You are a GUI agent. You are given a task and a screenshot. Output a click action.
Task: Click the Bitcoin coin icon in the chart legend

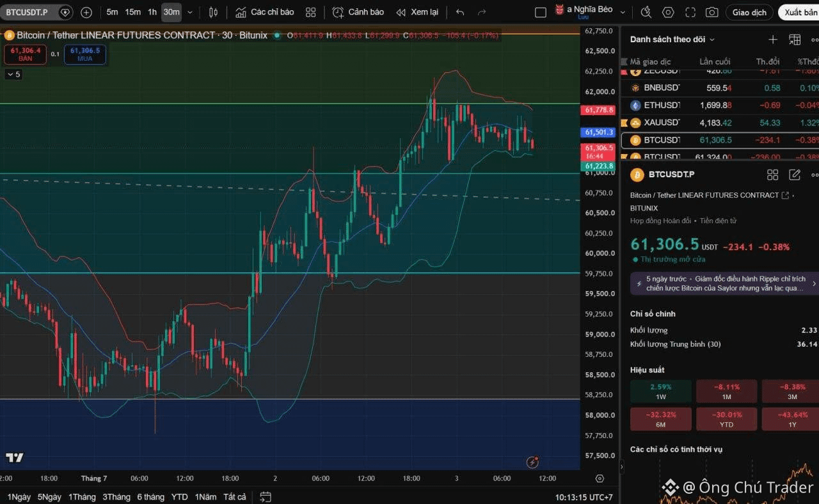click(x=8, y=35)
